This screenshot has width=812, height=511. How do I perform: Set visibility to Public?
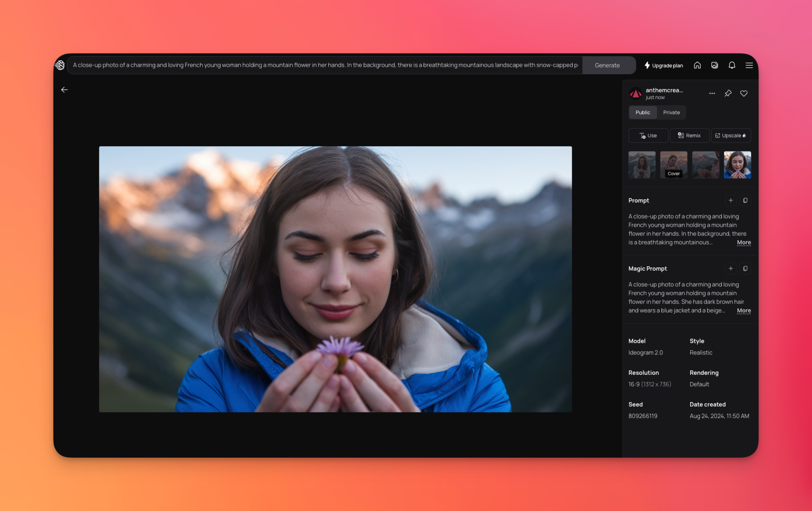pos(643,113)
